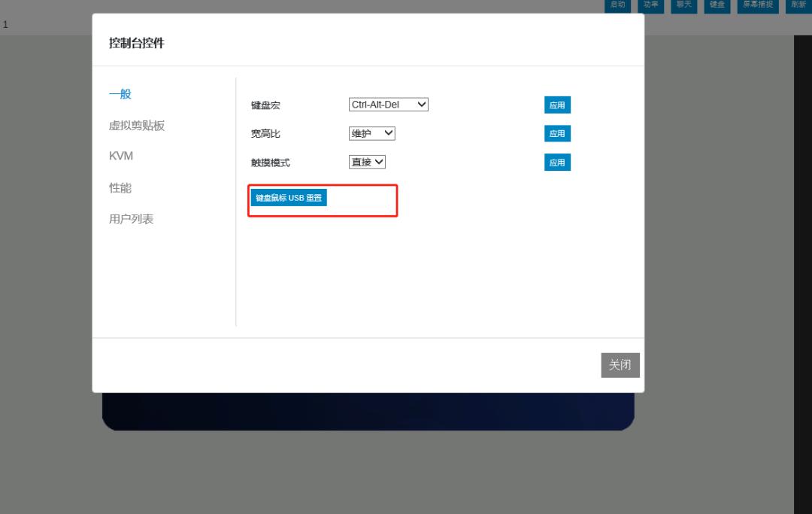Open the 键盘 virtual keyboard
This screenshot has height=514, width=812.
[717, 5]
